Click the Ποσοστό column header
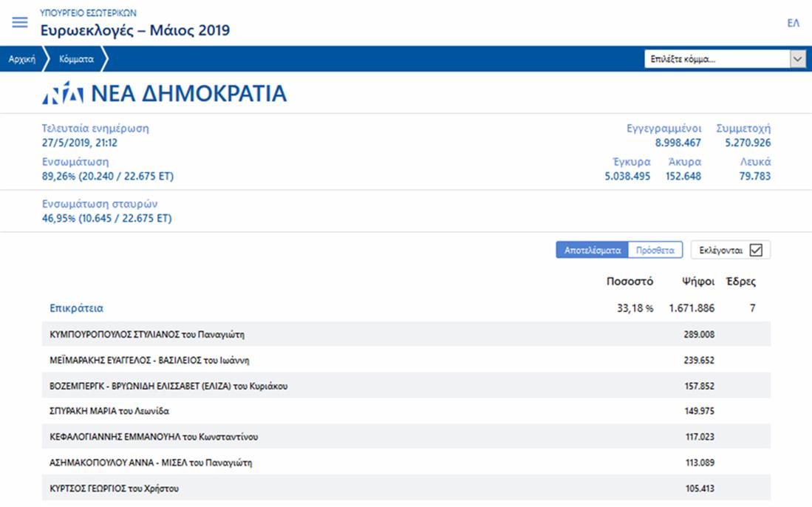 click(630, 282)
